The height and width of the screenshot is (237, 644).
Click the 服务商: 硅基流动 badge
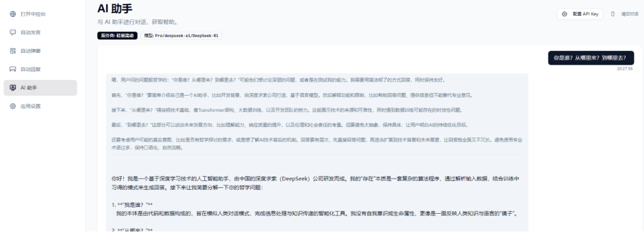tap(118, 36)
